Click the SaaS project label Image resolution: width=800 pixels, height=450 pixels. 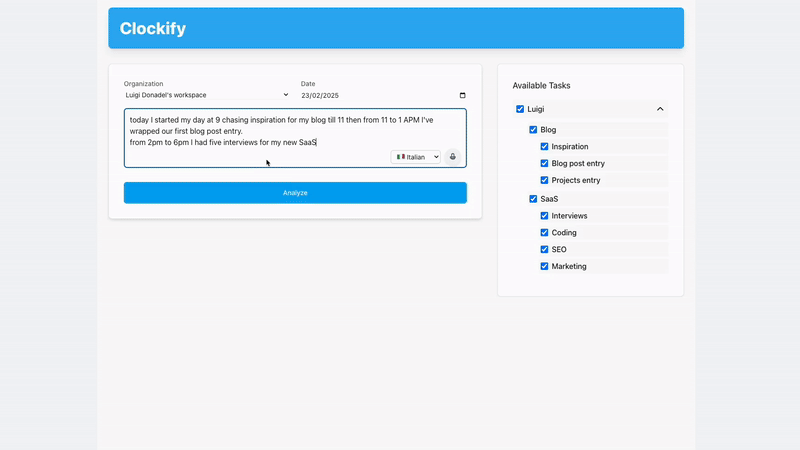tap(549, 199)
